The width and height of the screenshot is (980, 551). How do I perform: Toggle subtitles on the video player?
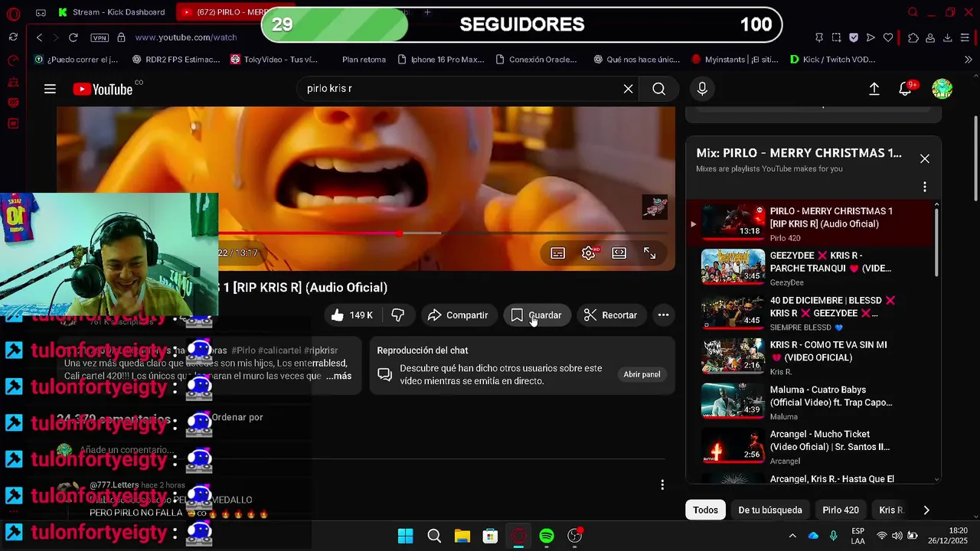(558, 253)
